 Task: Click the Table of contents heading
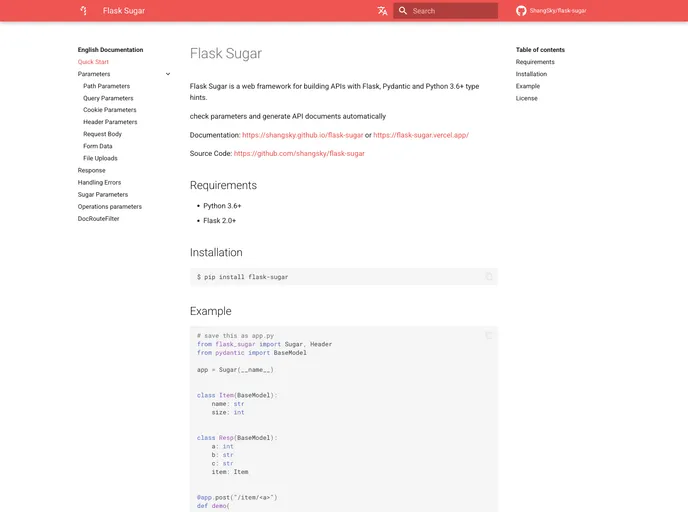click(540, 50)
